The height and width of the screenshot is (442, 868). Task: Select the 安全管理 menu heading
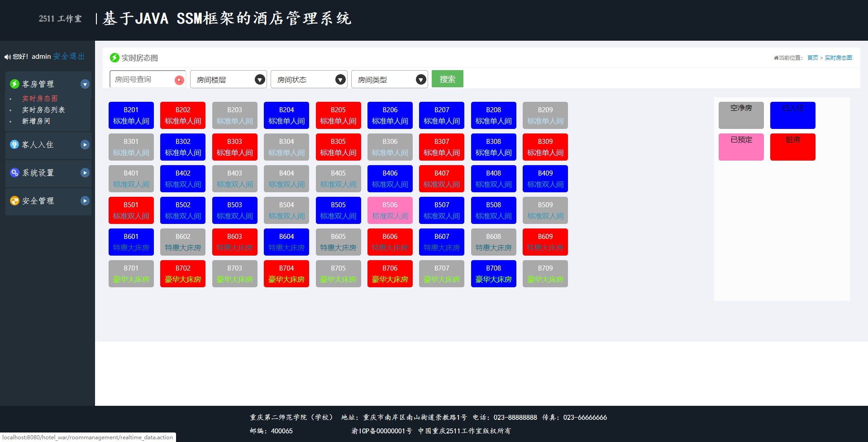pyautogui.click(x=38, y=201)
